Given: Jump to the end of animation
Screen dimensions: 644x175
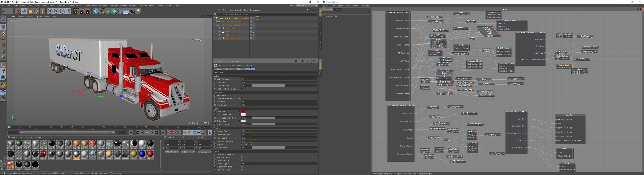Looking at the screenshot, I should (x=163, y=133).
